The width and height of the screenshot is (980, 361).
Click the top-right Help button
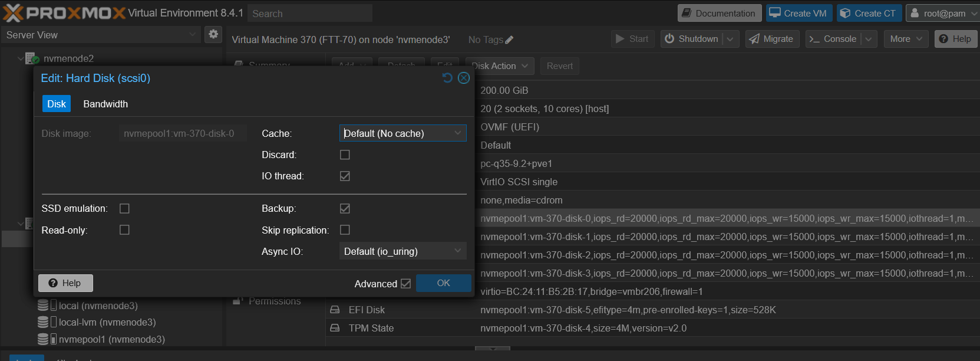point(955,39)
